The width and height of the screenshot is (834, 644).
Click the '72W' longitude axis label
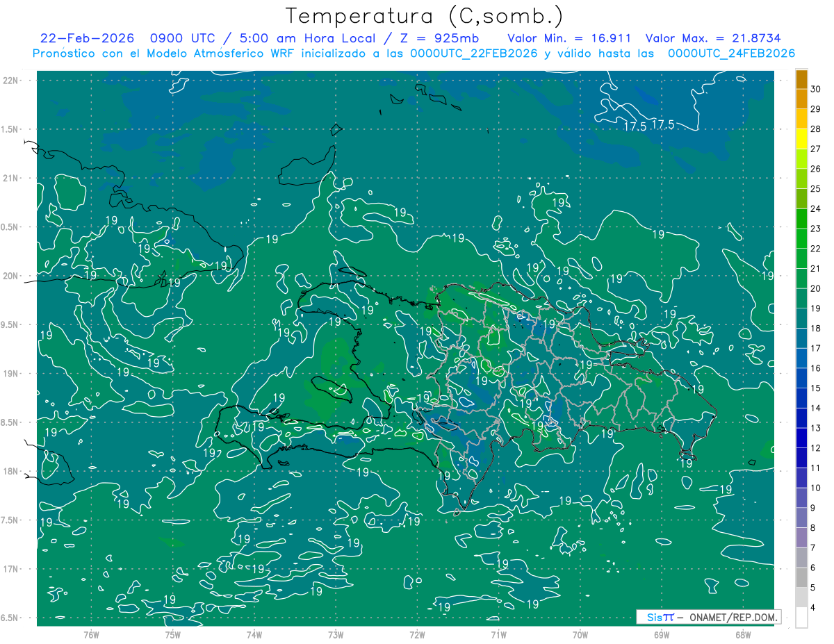(x=417, y=634)
